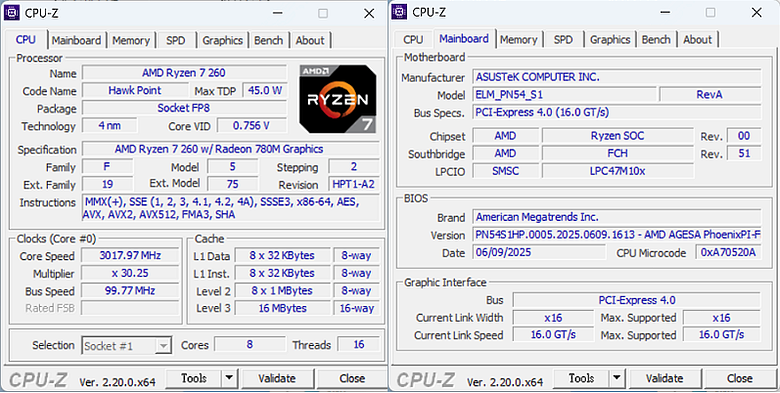Viewport: 780px width, 393px height.
Task: Click the Model field ELM_PN54_S1
Action: point(564,95)
